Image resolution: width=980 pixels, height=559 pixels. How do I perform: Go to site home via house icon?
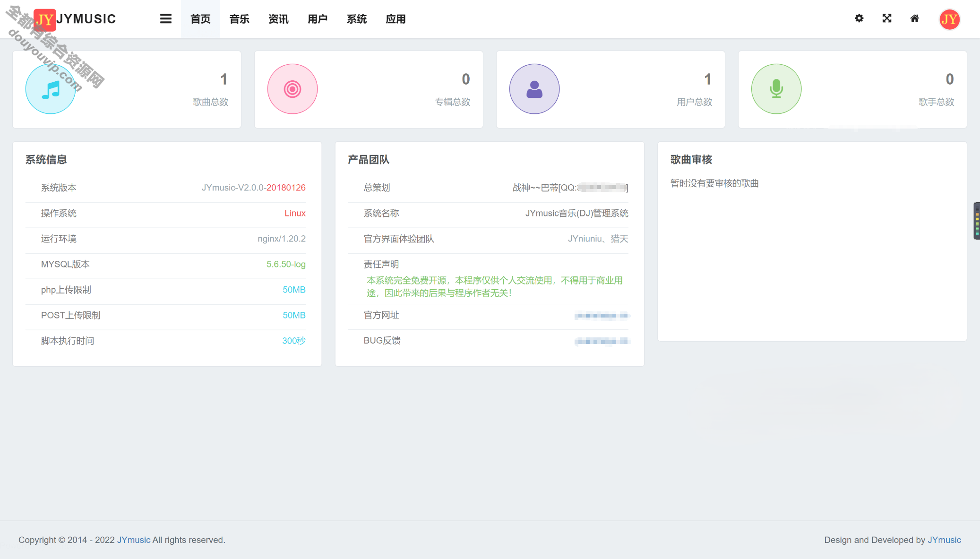[915, 18]
